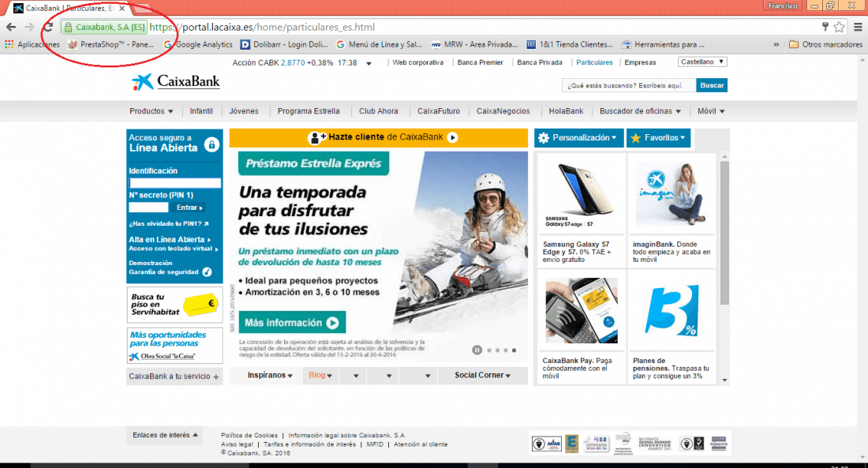Image resolution: width=868 pixels, height=468 pixels.
Task: Click the Nº secreto PIN input field
Action: 148,208
